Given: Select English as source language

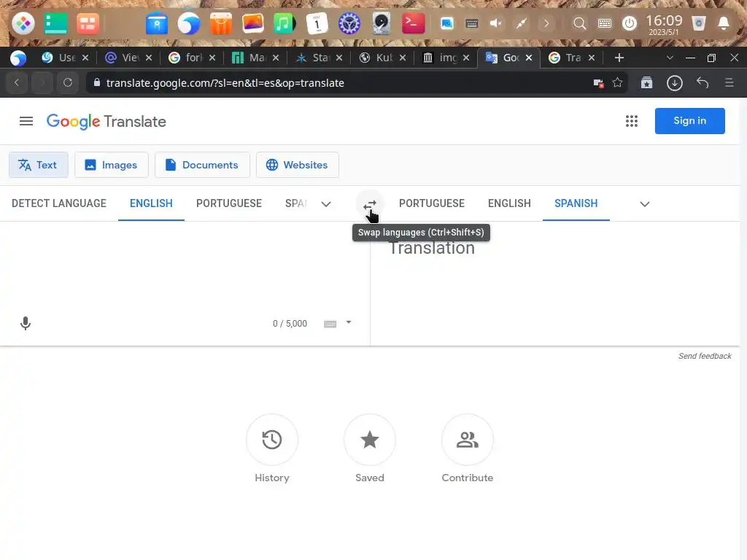Looking at the screenshot, I should point(151,203).
